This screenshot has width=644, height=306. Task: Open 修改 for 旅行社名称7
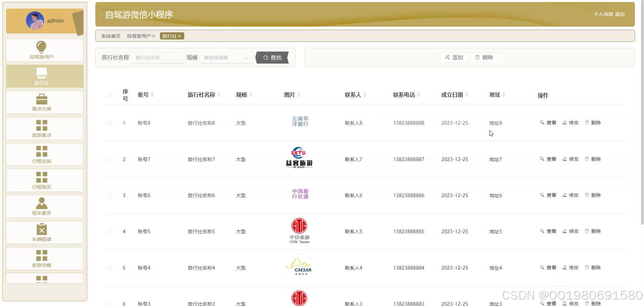pos(570,159)
